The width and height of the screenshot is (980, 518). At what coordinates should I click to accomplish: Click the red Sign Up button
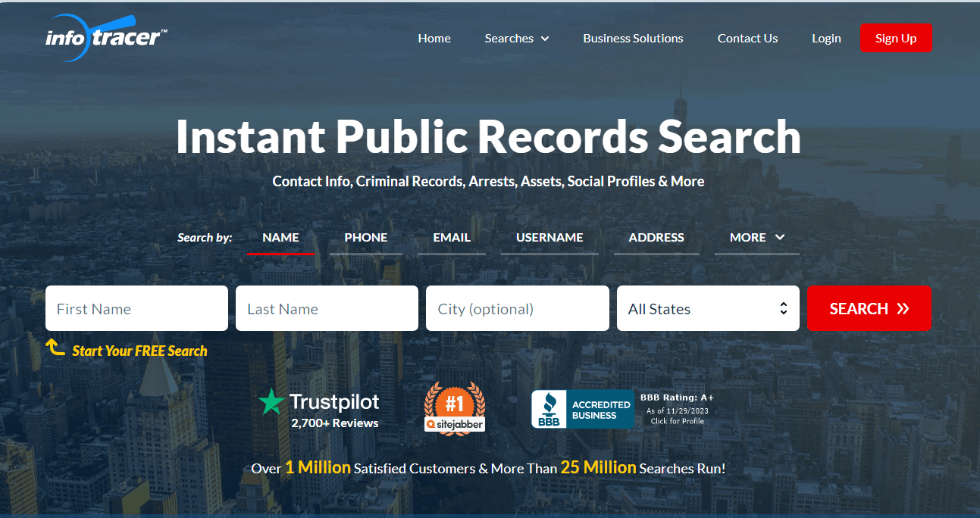coord(896,39)
